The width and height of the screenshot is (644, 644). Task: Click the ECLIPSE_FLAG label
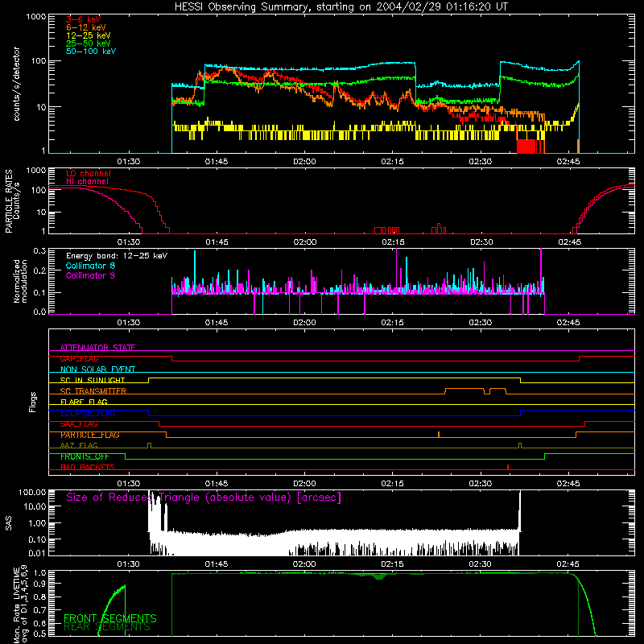click(88, 413)
